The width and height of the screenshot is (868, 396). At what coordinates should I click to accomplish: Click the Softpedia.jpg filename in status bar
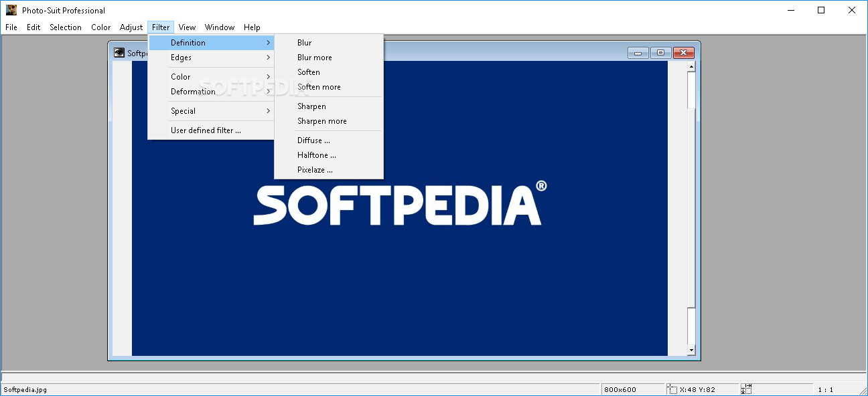(x=25, y=389)
